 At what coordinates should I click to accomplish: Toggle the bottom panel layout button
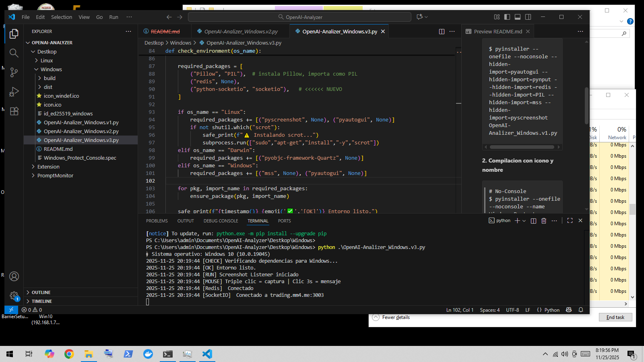coord(518,17)
